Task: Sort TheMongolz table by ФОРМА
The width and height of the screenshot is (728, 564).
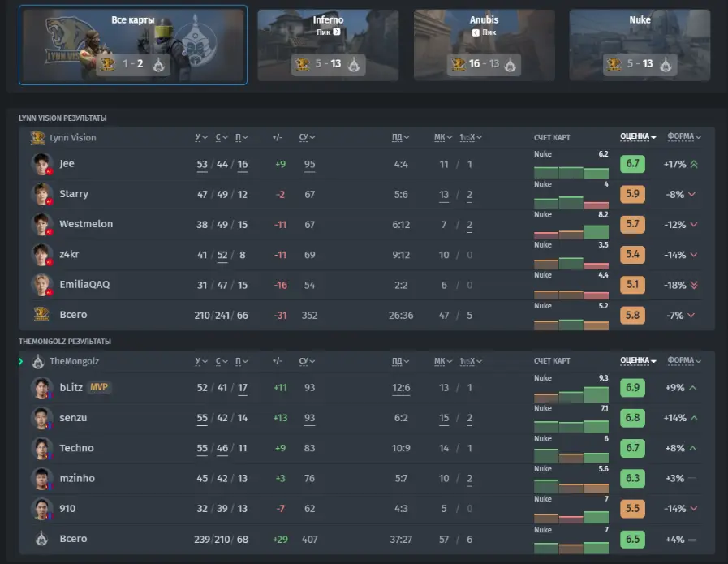Action: [x=684, y=360]
